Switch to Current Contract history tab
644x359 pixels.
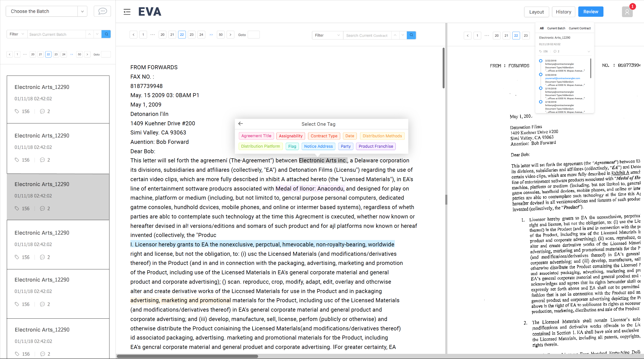pyautogui.click(x=580, y=28)
